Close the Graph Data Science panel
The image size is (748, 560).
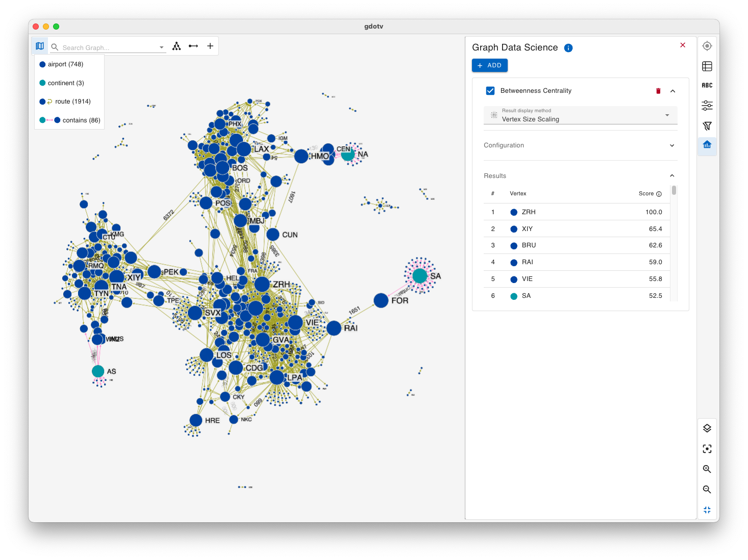pos(683,45)
